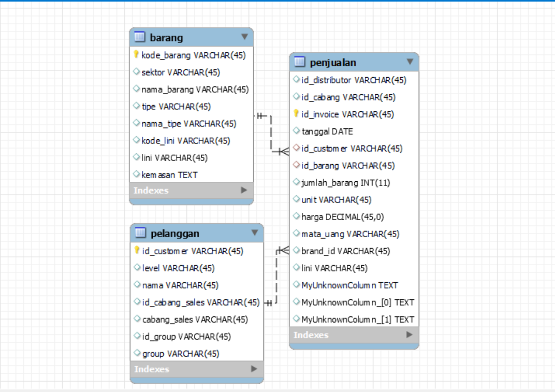Image resolution: width=555 pixels, height=392 pixels.
Task: Select the table icon on the barang header
Action: [139, 37]
